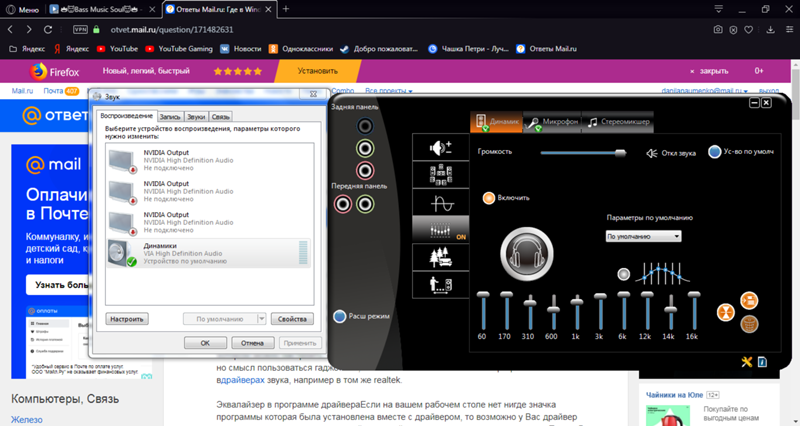Select the Стереомикшер tab
This screenshot has height=426, width=800.
(x=617, y=122)
